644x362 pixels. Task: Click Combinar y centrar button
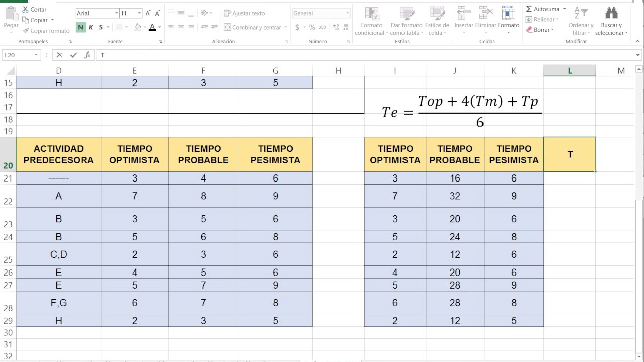[253, 27]
